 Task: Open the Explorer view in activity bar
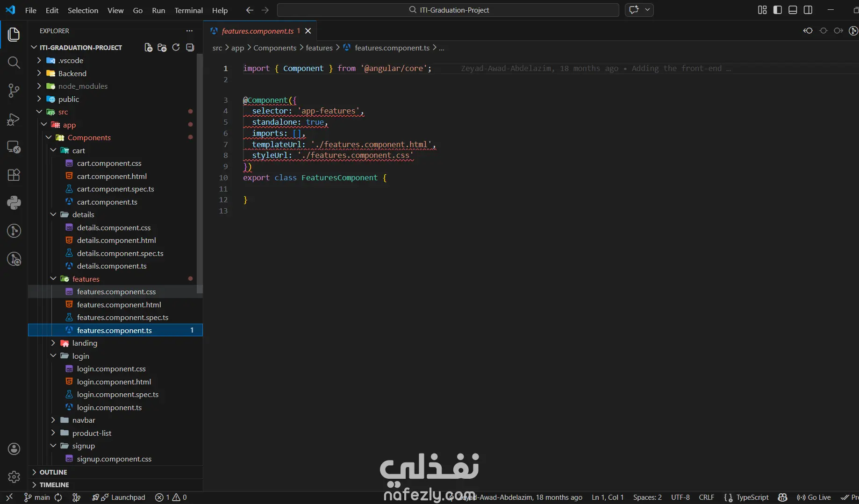coord(14,34)
